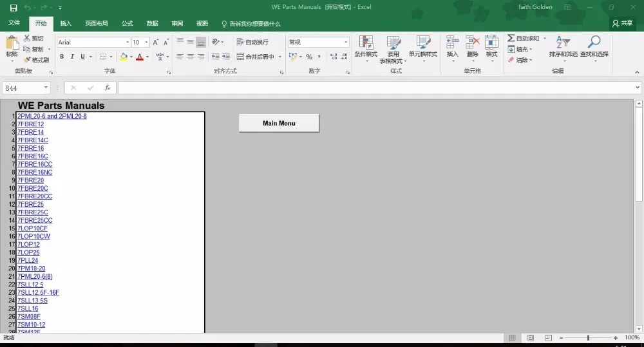Open the 文件 File menu
644x347 pixels.
14,23
